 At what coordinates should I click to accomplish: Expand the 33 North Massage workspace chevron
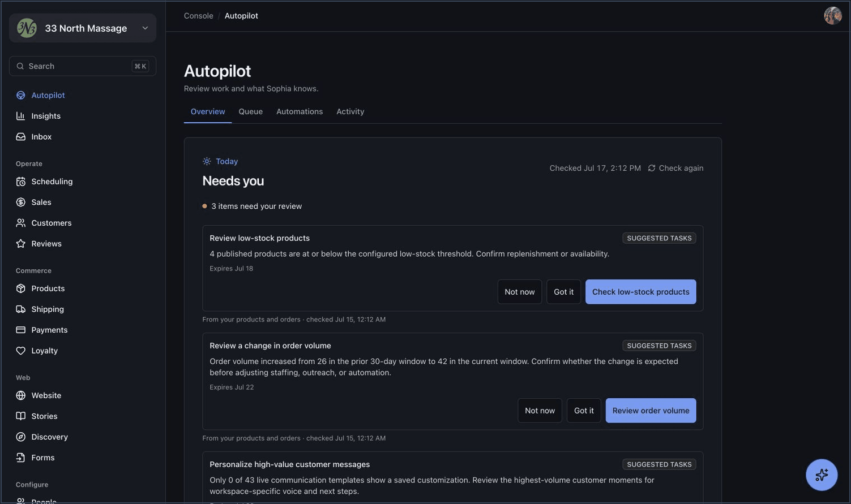coord(145,28)
